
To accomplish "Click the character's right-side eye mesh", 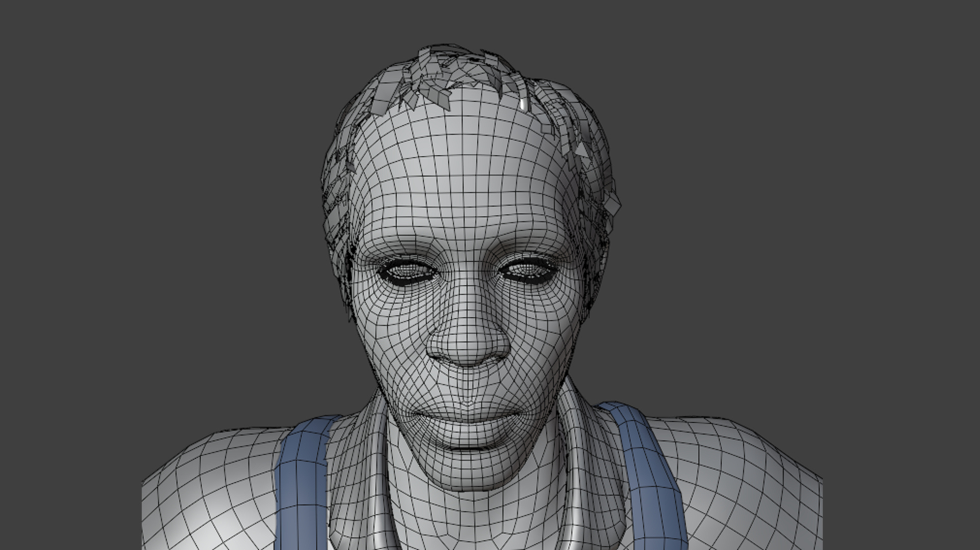I will [528, 270].
